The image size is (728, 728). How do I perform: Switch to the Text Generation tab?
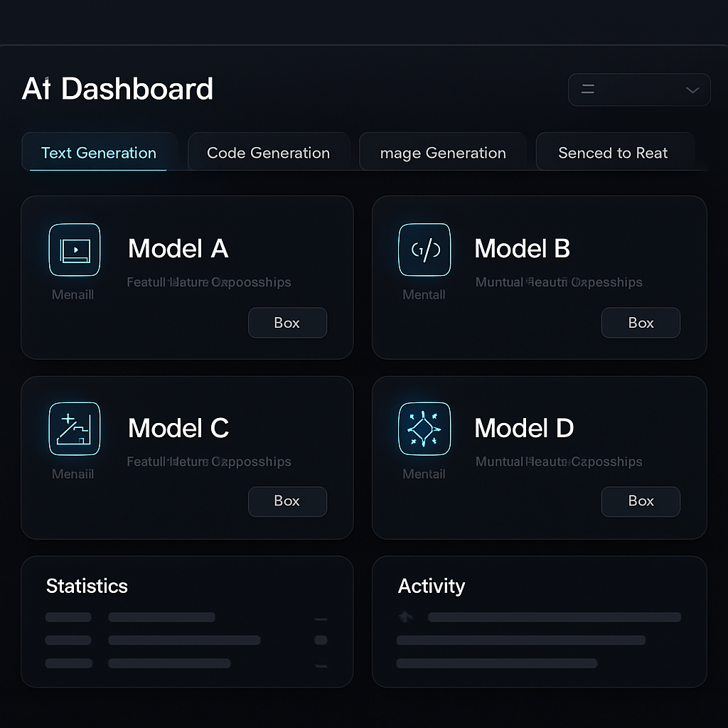98,153
